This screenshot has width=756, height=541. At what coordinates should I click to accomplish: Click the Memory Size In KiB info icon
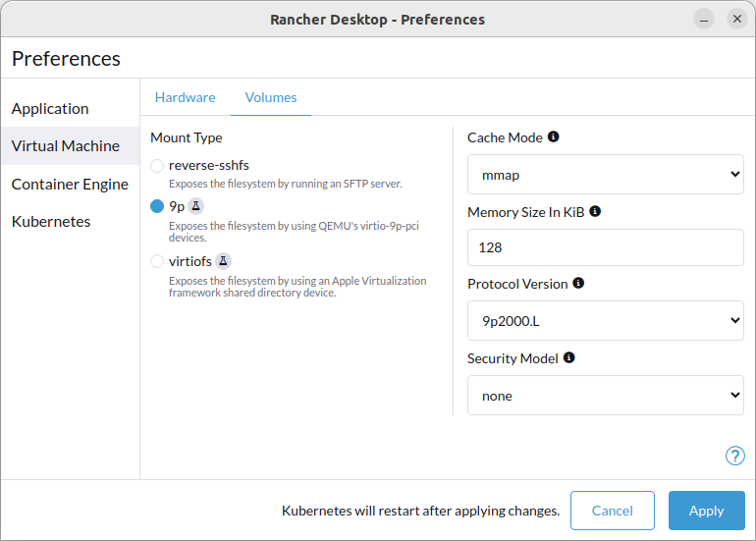point(595,211)
